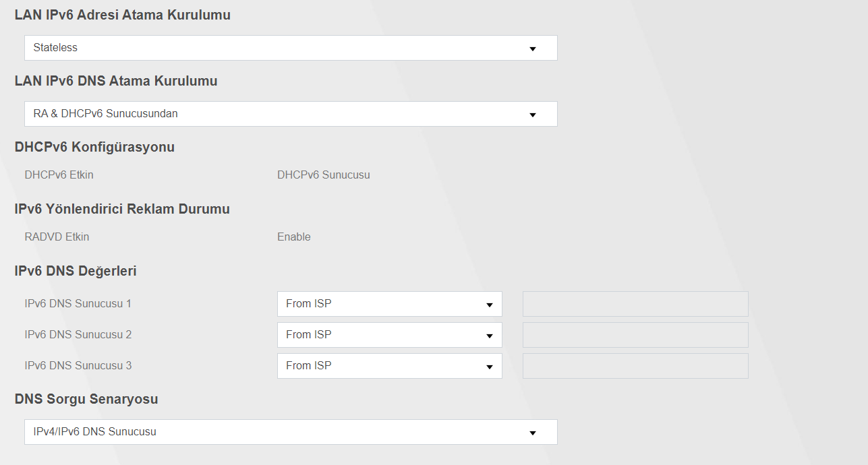The image size is (868, 465).
Task: Open the IPv6 DNS Sunucusu 3 source dropdown
Action: click(389, 366)
